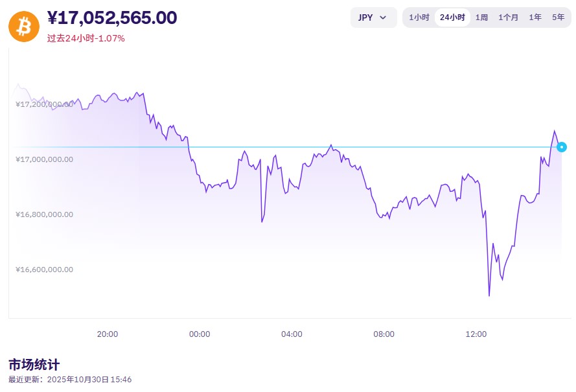
Task: Click the ¥17,200,000.00 axis label
Action: (43, 102)
